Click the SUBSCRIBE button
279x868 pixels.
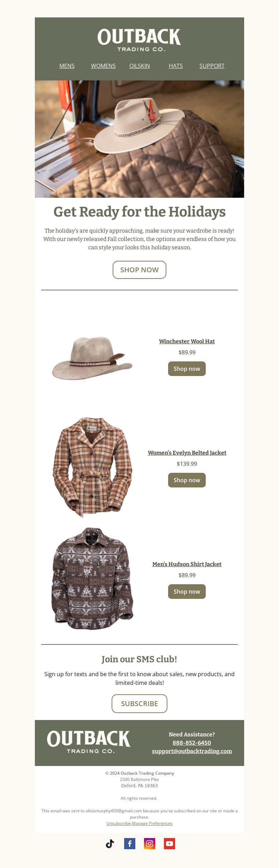[139, 704]
